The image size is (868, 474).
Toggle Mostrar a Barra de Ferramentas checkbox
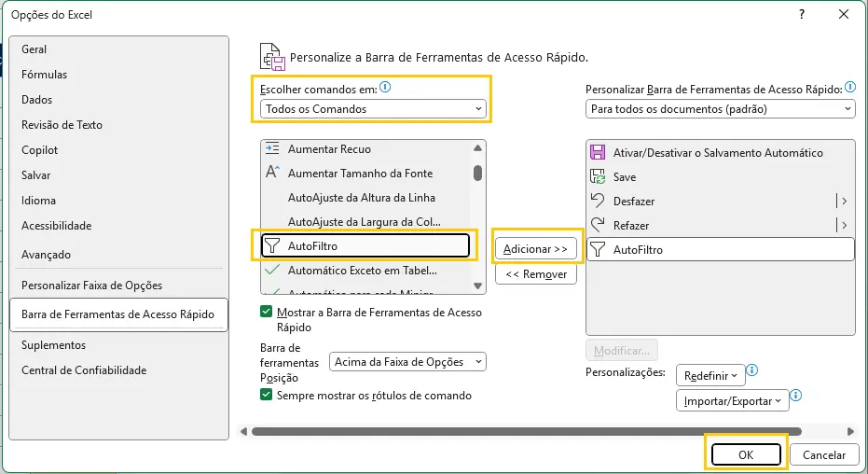click(267, 313)
